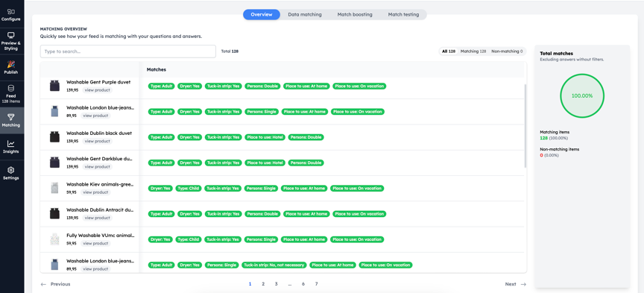This screenshot has width=644, height=293.
Task: Open thumbnail of Washable Dublin Antracit duvet
Action: pos(54,214)
